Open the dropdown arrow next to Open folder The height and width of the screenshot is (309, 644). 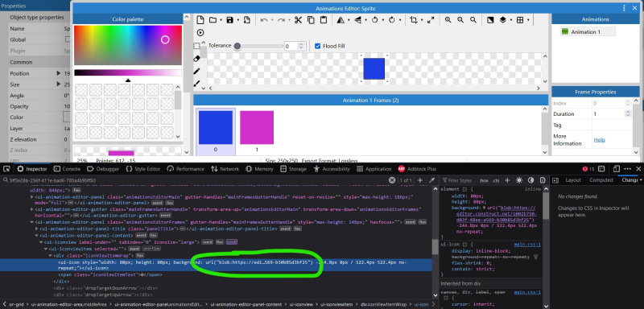coord(221,20)
